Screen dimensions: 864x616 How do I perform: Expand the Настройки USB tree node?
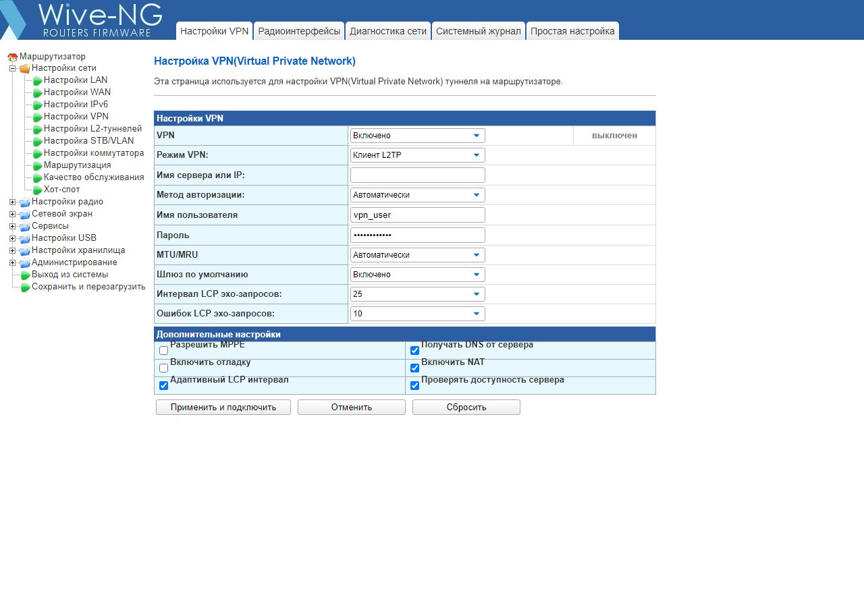point(12,239)
